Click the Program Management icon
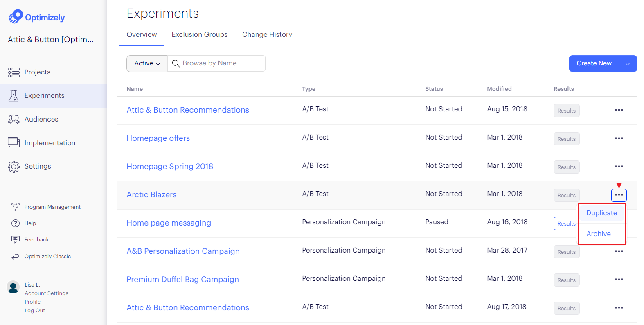Screen dimensions: 644x325 pos(16,207)
